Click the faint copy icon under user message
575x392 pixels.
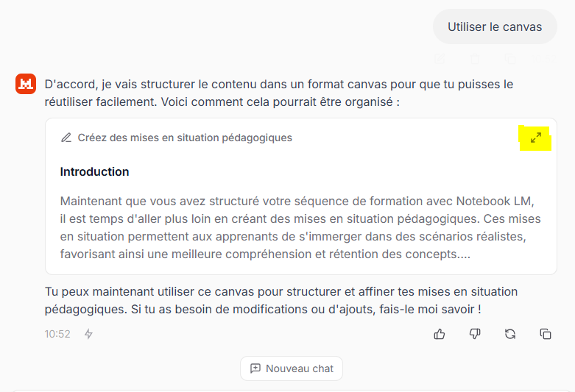pyautogui.click(x=509, y=60)
